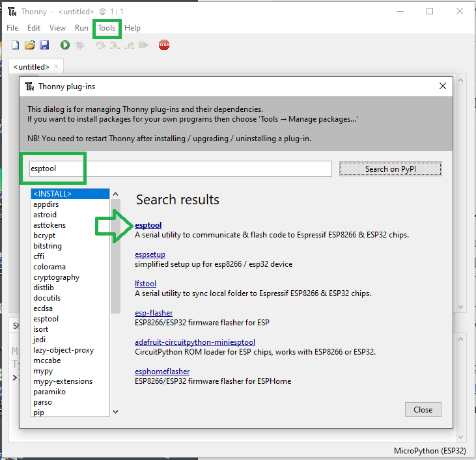Open the Tools menu
The image size is (476, 460).
(x=107, y=28)
